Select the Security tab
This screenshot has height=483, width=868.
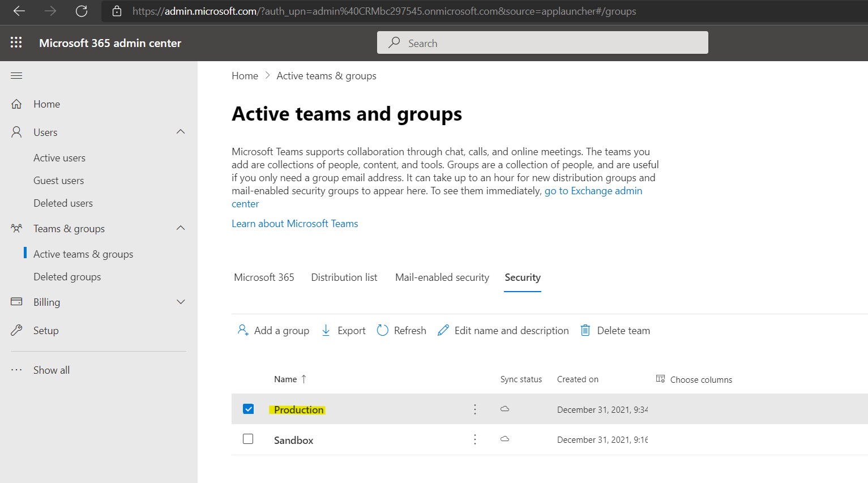523,277
